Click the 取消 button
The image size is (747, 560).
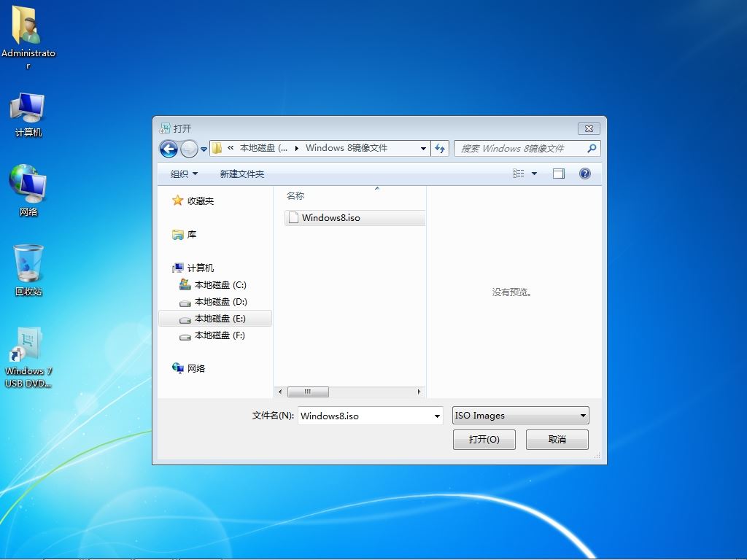click(x=557, y=440)
